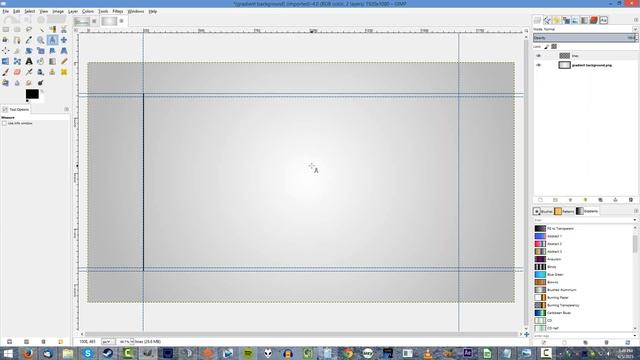Select the Move tool
The height and width of the screenshot is (360, 640).
coord(64,40)
